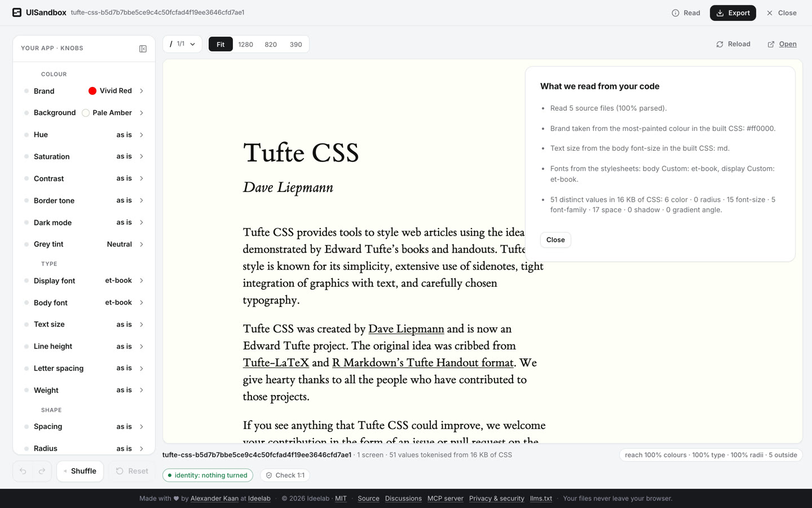Screen dimensions: 812x508
Task: Open the Tufte-LaTeX link
Action: click(276, 363)
